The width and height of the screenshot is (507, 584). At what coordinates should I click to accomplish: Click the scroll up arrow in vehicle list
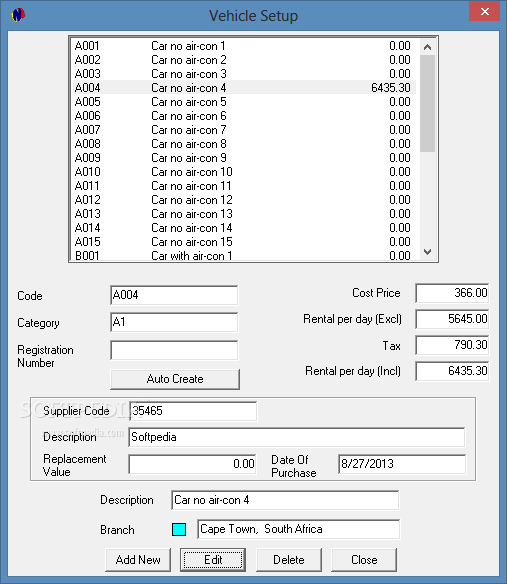pyautogui.click(x=427, y=47)
